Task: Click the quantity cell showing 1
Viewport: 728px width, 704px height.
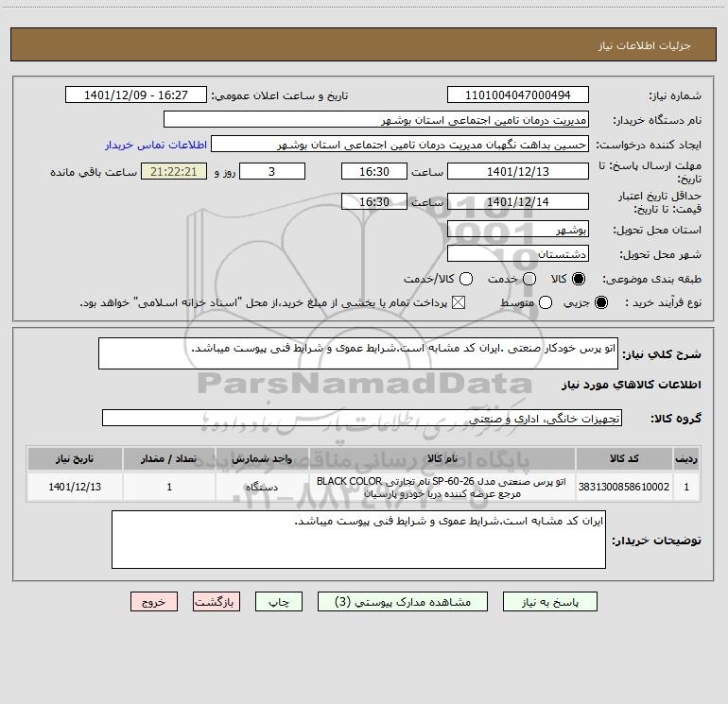Action: coord(169,487)
